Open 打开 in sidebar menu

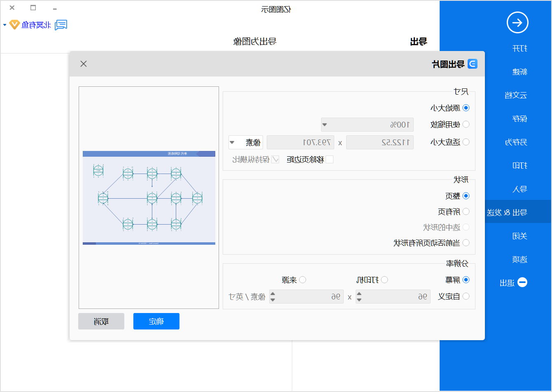pyautogui.click(x=519, y=49)
